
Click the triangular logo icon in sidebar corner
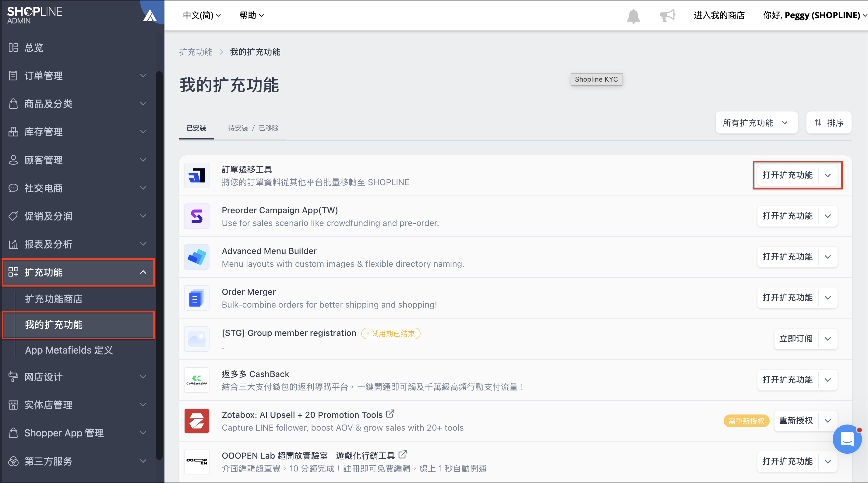pyautogui.click(x=150, y=16)
